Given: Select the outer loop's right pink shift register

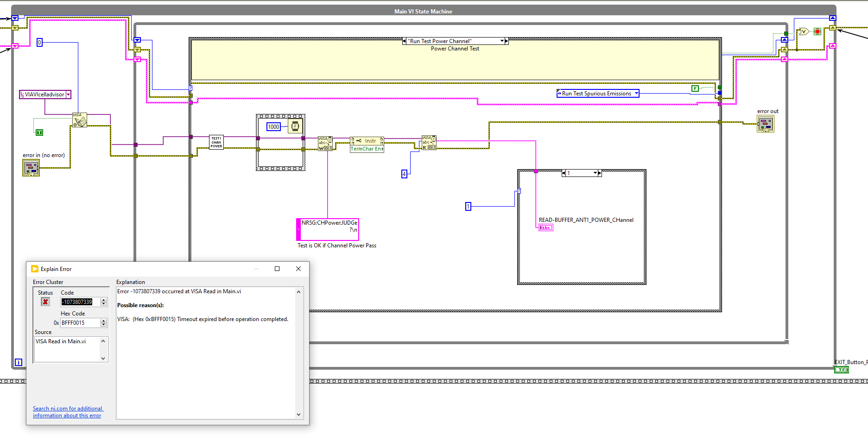Looking at the screenshot, I should pyautogui.click(x=833, y=46).
